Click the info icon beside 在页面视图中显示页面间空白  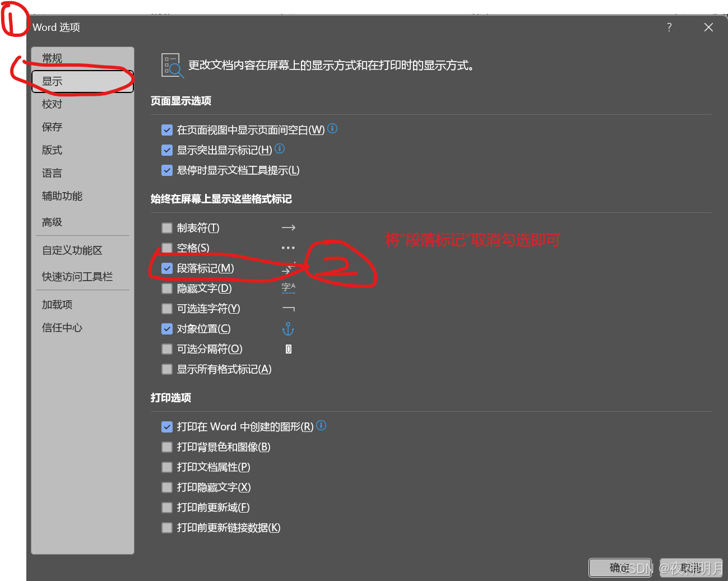click(332, 128)
